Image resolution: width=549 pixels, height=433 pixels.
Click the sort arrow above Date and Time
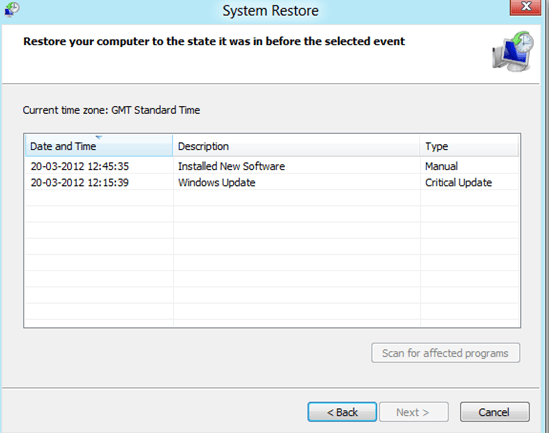[x=99, y=137]
